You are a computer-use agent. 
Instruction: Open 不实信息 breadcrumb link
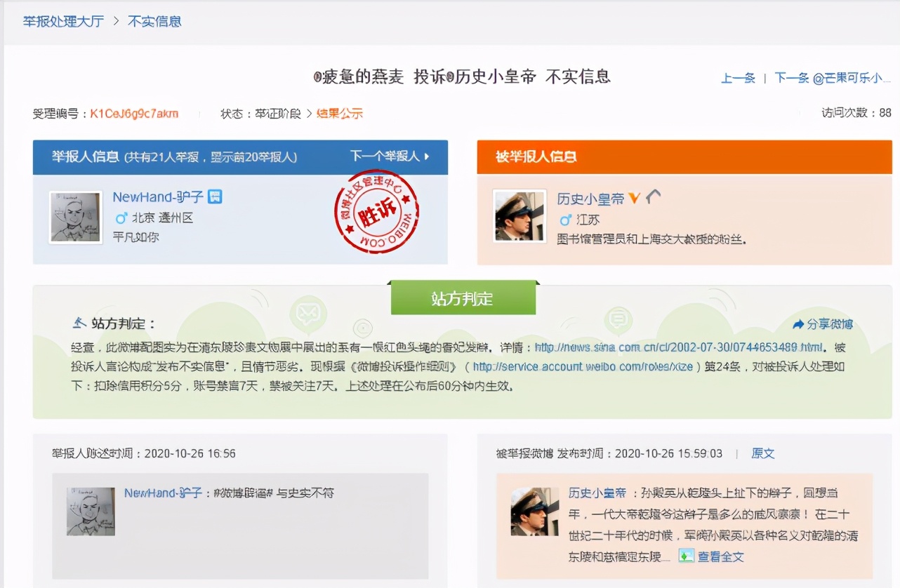point(154,21)
